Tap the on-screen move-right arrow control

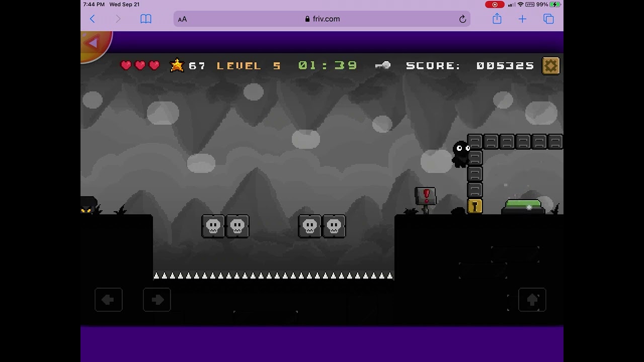point(157,300)
